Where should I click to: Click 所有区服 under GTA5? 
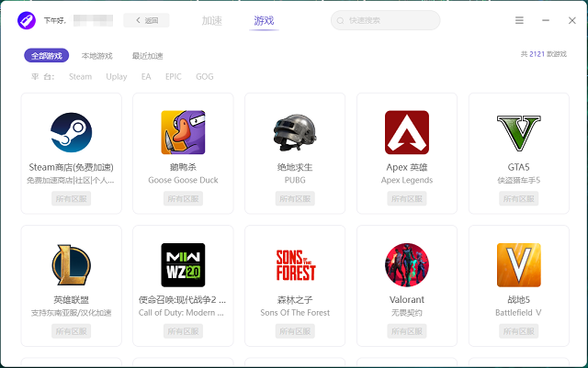coord(518,198)
